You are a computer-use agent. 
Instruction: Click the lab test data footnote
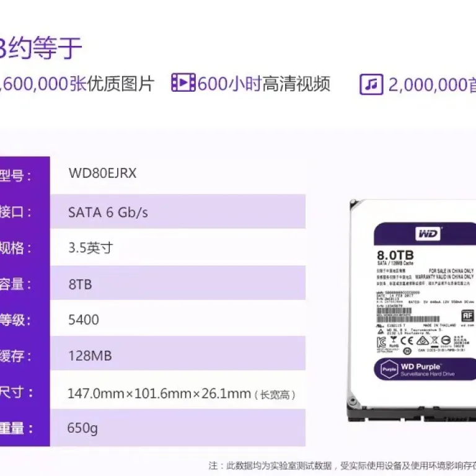(x=342, y=465)
